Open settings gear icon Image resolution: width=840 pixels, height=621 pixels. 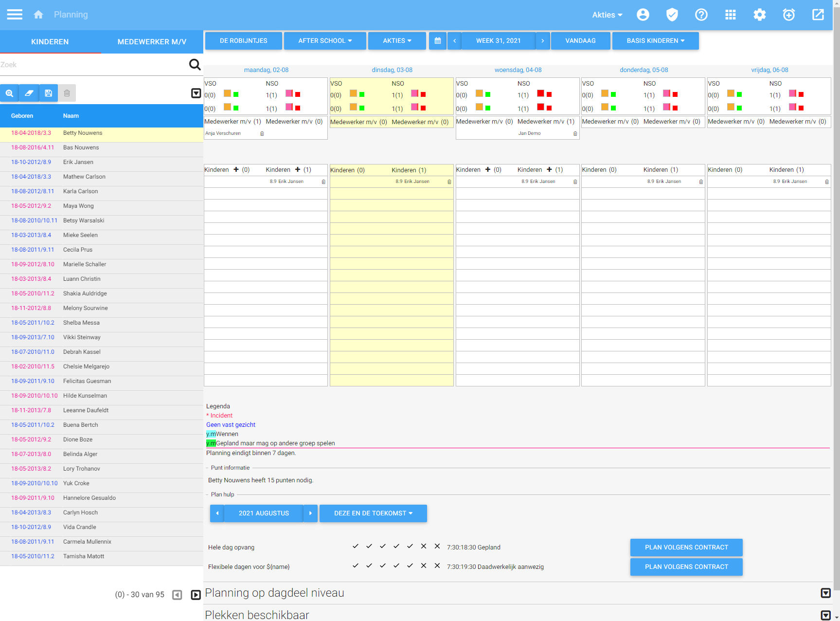(x=759, y=15)
